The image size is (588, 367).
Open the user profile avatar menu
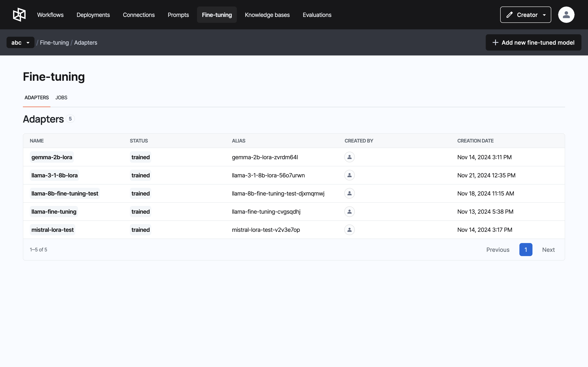click(x=566, y=15)
